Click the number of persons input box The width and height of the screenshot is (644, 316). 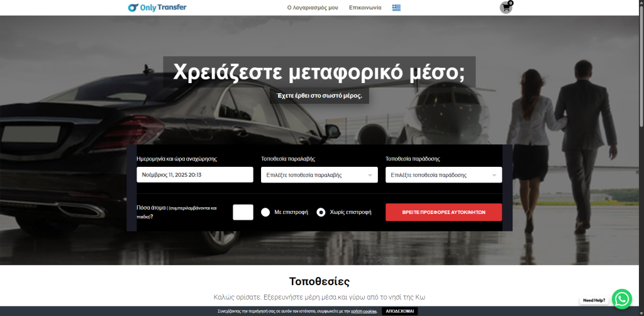[243, 212]
